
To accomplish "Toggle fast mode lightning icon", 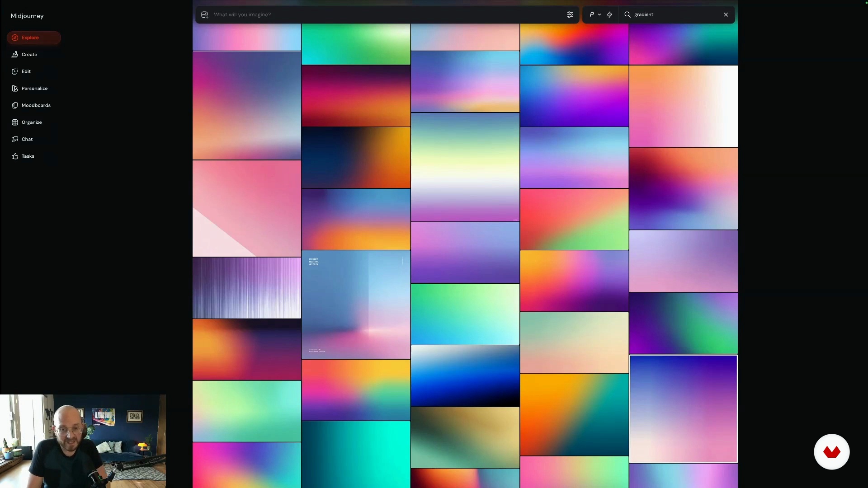I will tap(609, 14).
